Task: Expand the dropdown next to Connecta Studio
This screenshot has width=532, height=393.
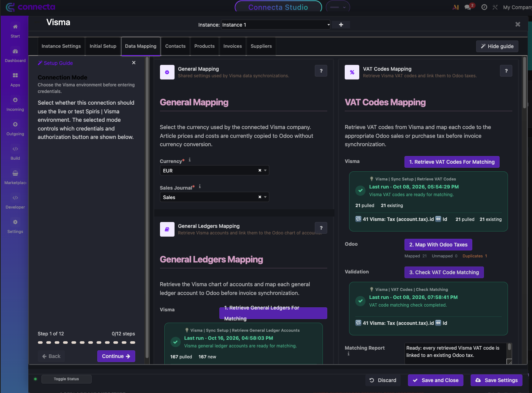Action: click(x=338, y=7)
